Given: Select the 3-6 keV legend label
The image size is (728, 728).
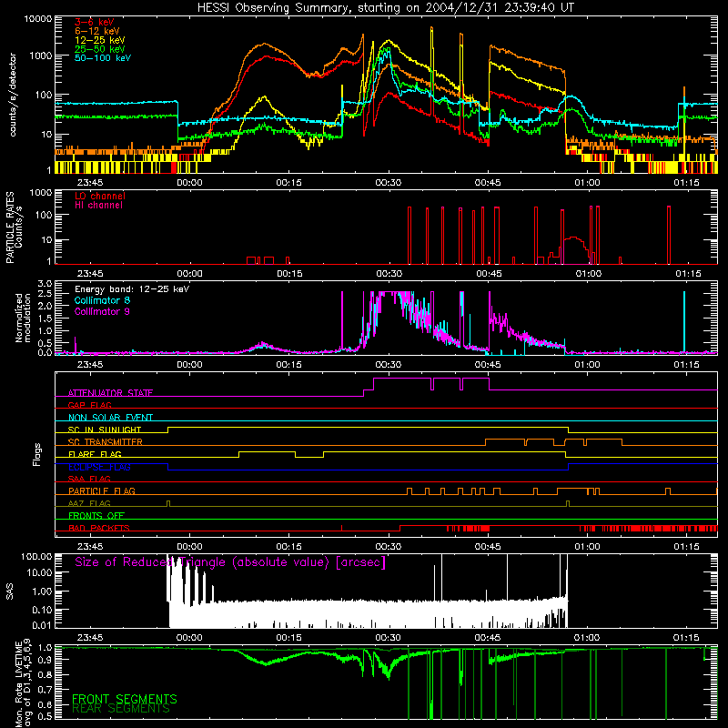Looking at the screenshot, I should coord(94,22).
